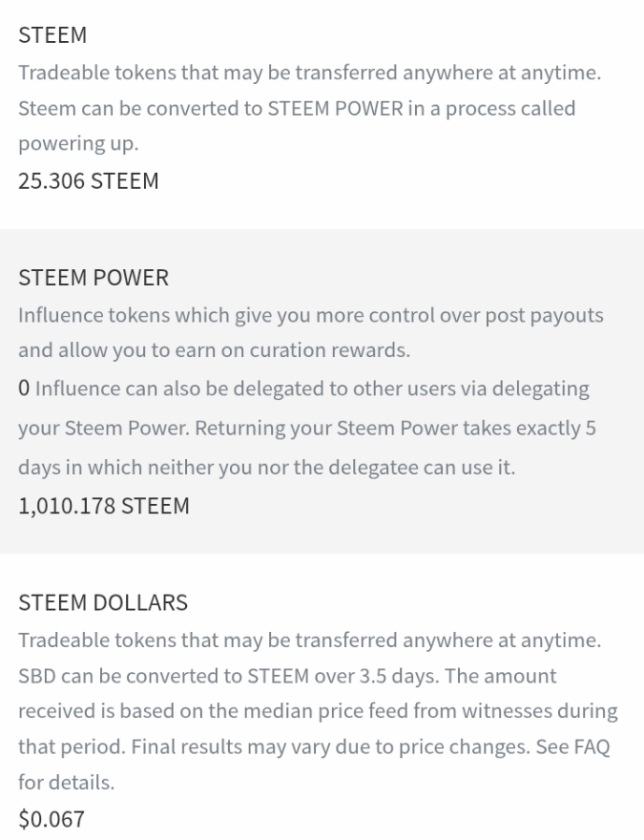This screenshot has height=840, width=644.
Task: Click 'Returning your Steem Power takes exactly 5' line
Action: 307,429
